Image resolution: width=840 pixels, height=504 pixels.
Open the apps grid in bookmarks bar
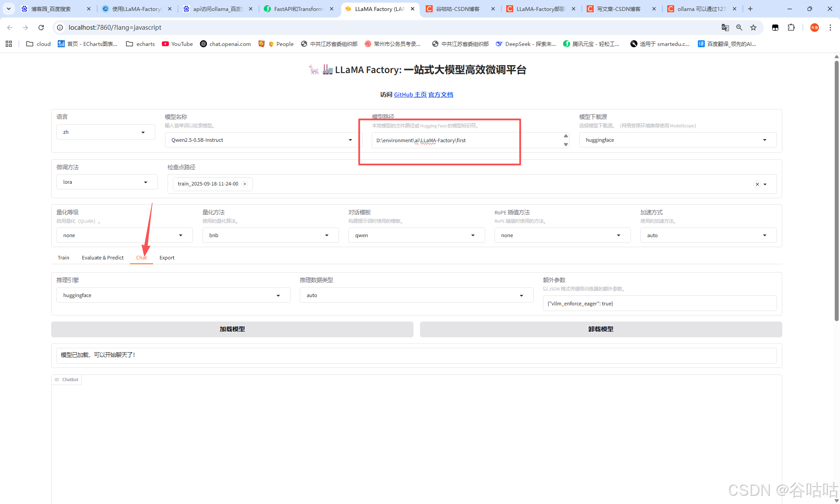pyautogui.click(x=9, y=44)
